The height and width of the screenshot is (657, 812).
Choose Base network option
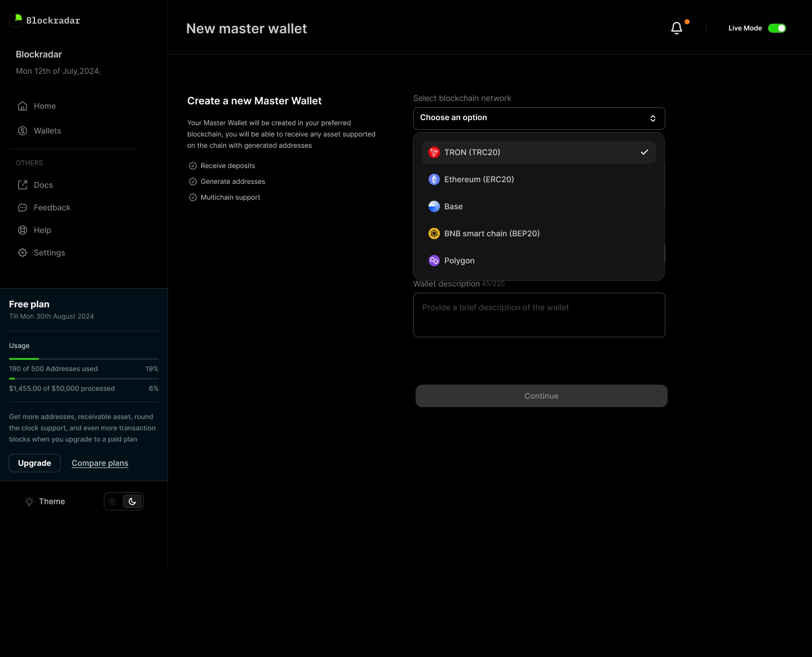tap(539, 206)
